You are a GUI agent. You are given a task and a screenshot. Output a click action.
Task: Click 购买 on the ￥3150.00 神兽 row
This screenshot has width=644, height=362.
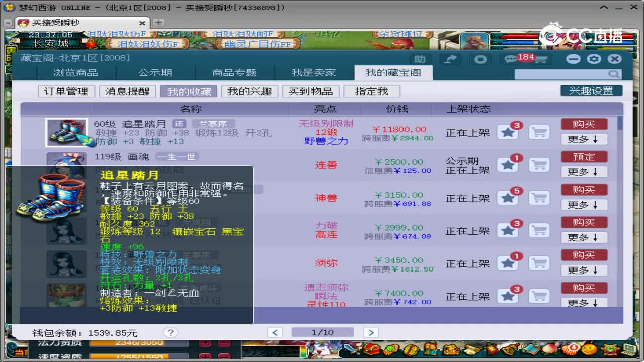584,190
